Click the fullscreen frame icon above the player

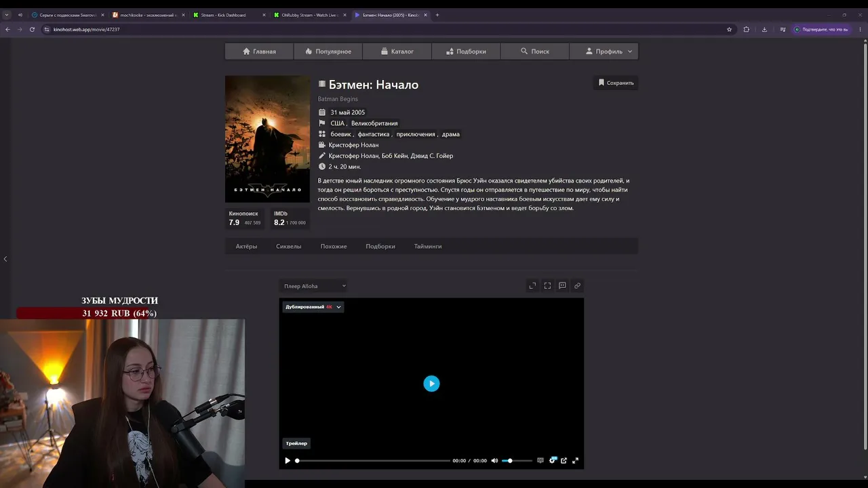(x=547, y=286)
